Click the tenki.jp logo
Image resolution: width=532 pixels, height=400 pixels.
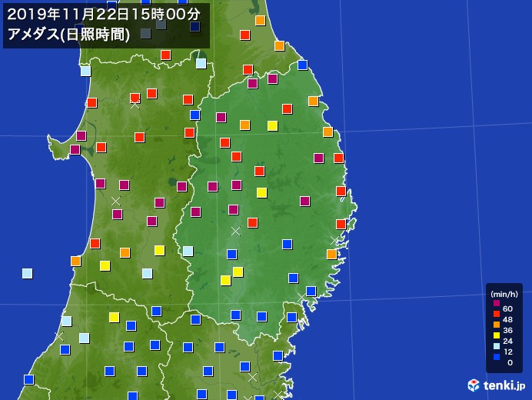click(x=497, y=385)
